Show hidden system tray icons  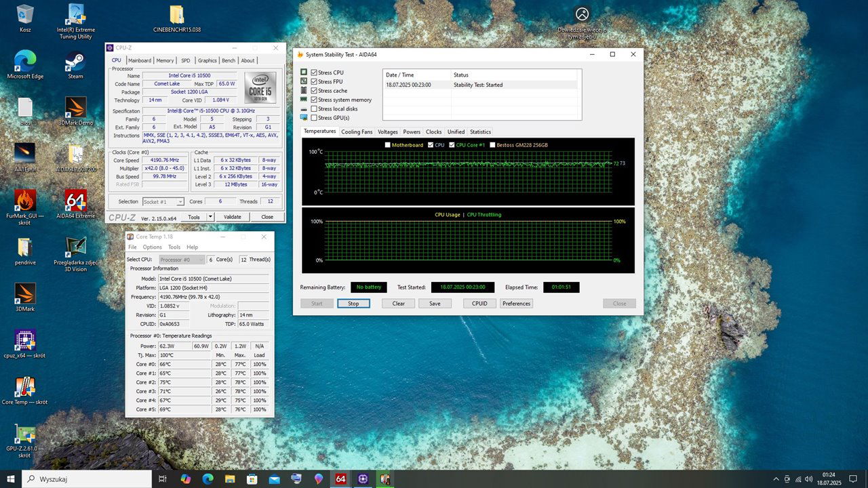pyautogui.click(x=776, y=479)
